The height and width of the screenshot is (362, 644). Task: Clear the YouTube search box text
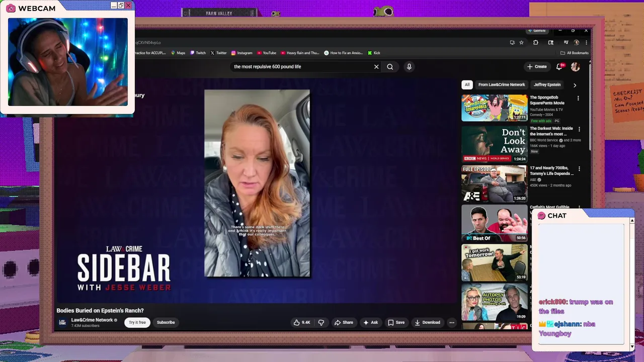point(376,66)
